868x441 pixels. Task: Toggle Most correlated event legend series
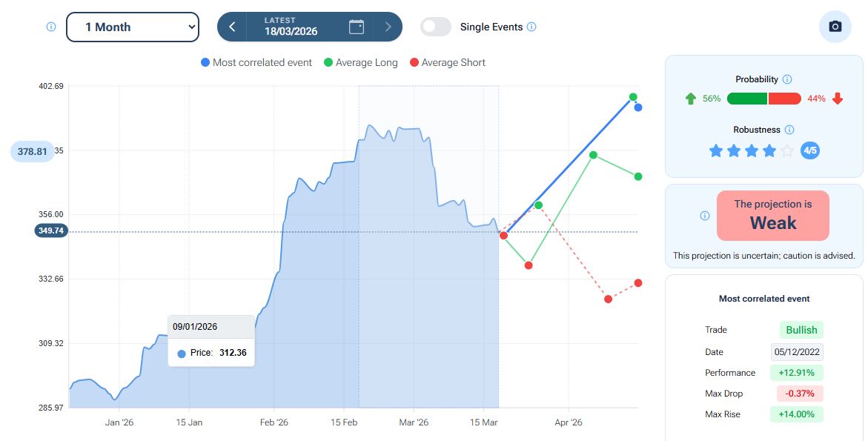(256, 63)
